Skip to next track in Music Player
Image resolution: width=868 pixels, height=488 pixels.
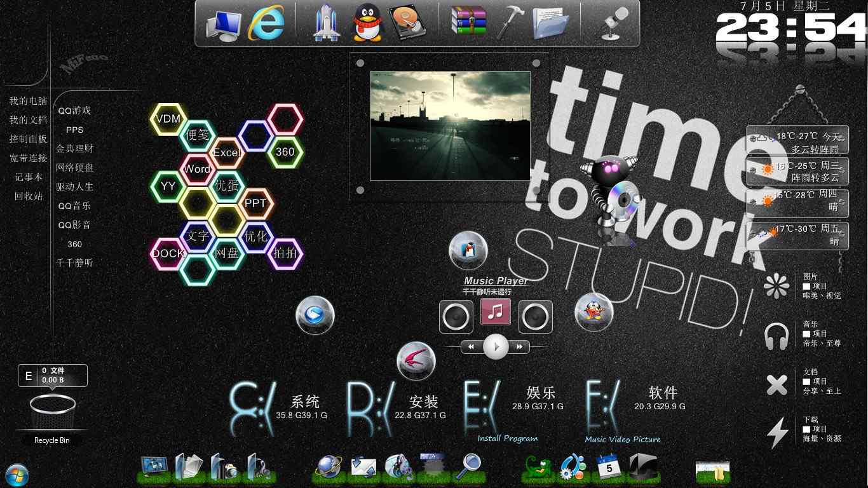coord(520,347)
